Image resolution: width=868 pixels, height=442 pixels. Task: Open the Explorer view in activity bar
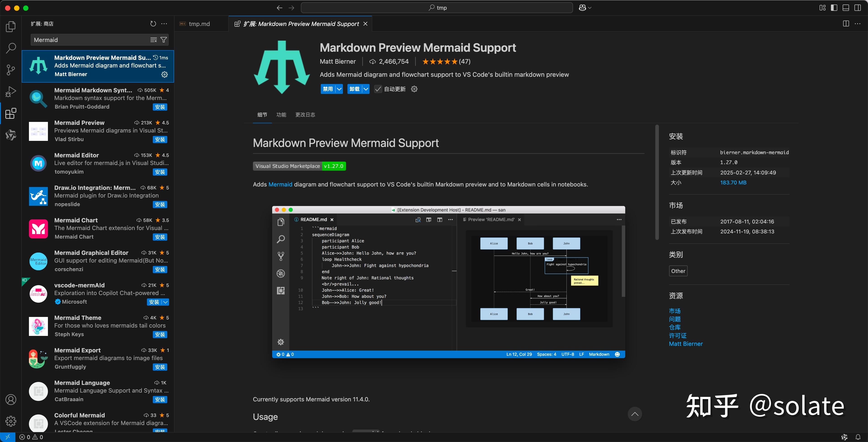(10, 27)
